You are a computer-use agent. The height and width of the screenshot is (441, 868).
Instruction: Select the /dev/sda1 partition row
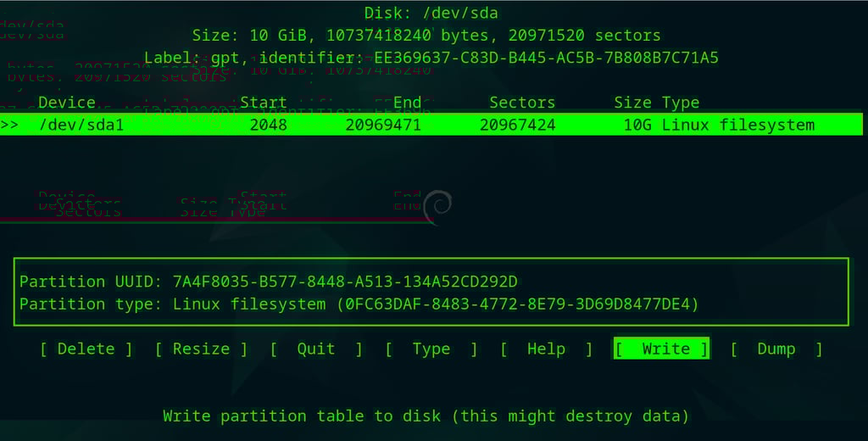pyautogui.click(x=431, y=124)
